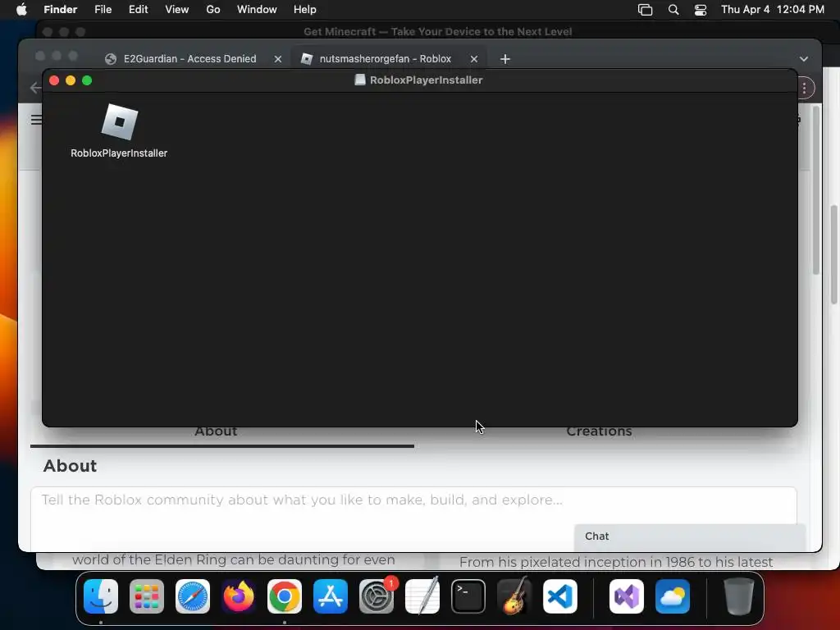Open TextEdit from the Dock
Image resolution: width=840 pixels, height=630 pixels.
click(422, 596)
